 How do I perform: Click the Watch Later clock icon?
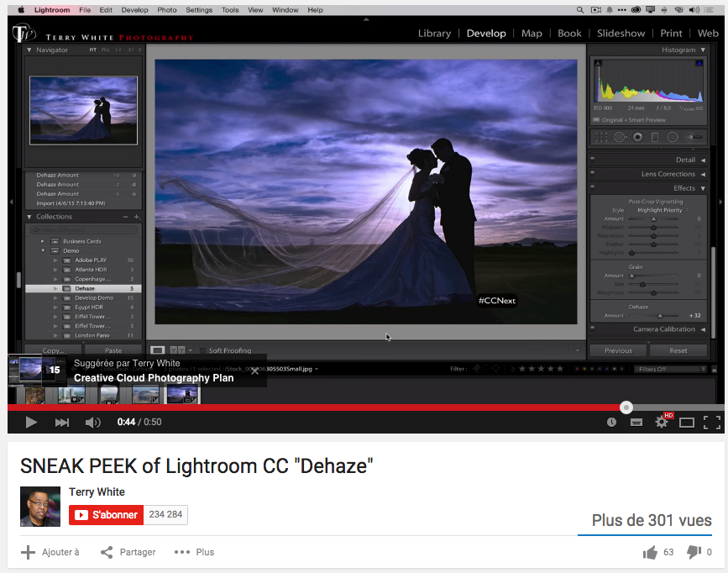[x=611, y=422]
